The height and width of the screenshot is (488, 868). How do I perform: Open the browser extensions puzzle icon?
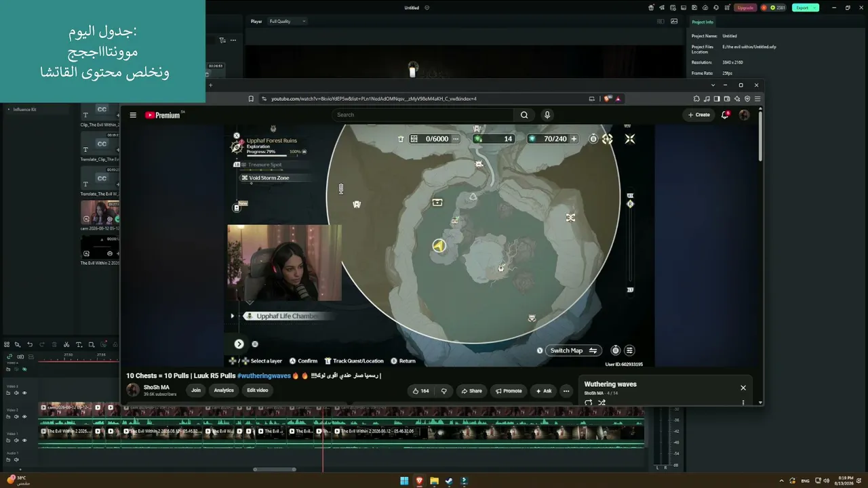click(x=696, y=99)
